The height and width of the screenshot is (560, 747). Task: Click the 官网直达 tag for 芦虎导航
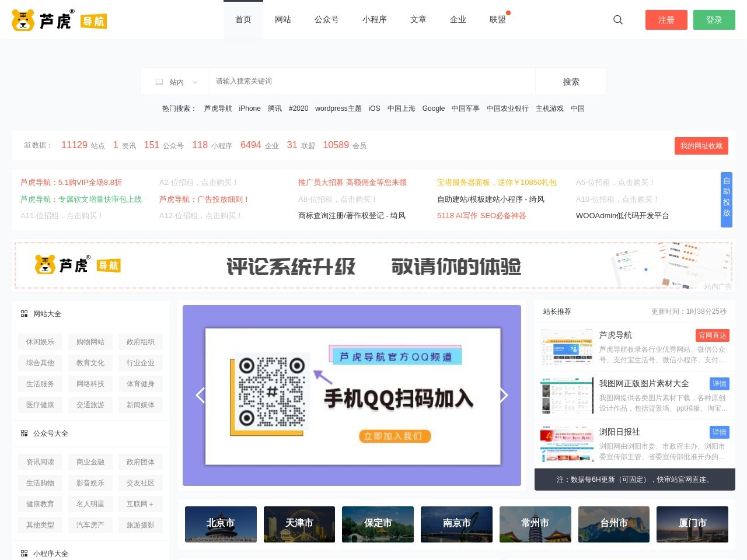(x=712, y=335)
